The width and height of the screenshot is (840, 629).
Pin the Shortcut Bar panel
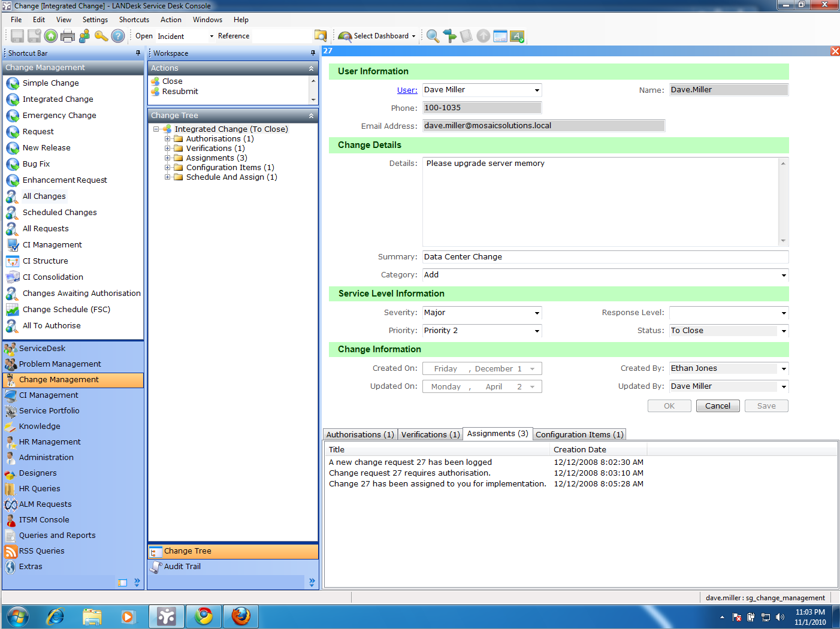[x=138, y=53]
